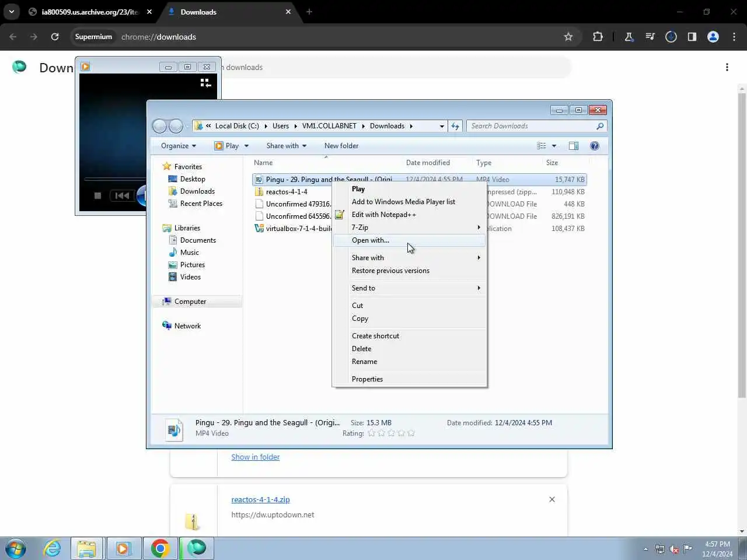Open Internet Explorer from taskbar

53,548
